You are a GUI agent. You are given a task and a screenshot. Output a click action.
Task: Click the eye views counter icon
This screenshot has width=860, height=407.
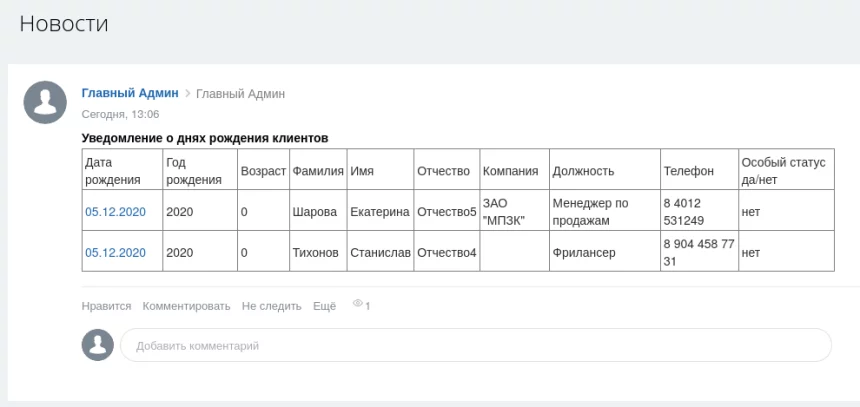[x=357, y=305]
